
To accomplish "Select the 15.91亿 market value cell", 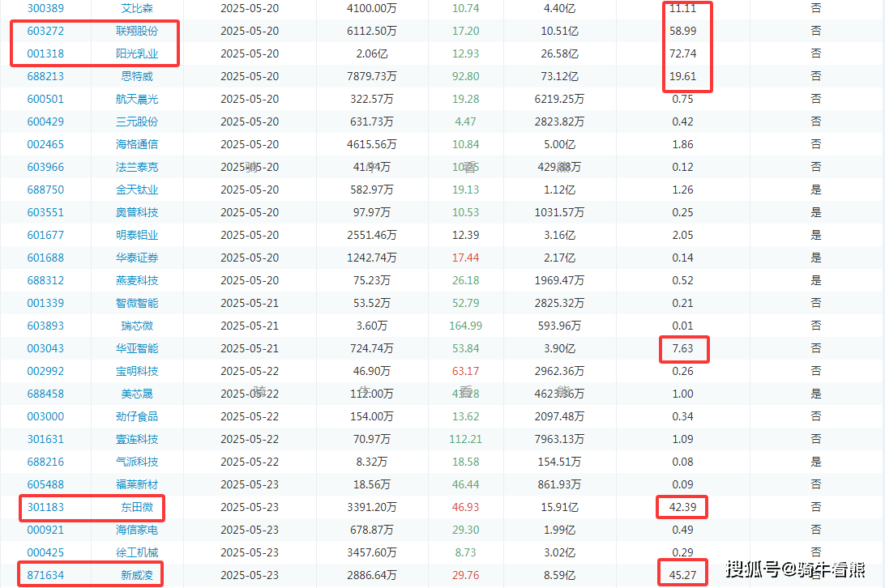I will (559, 507).
